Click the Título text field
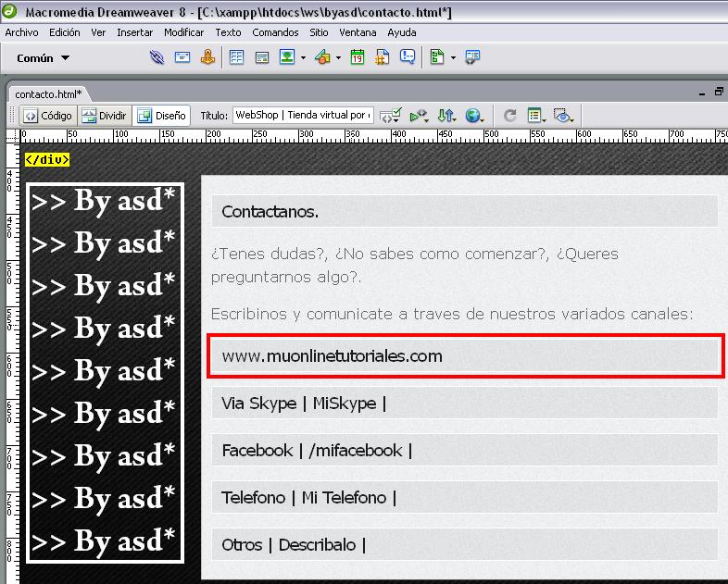728x584 pixels. pyautogui.click(x=303, y=115)
